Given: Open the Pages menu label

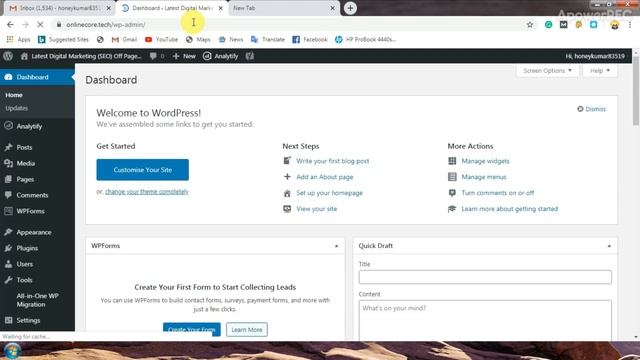Looking at the screenshot, I should coord(25,179).
